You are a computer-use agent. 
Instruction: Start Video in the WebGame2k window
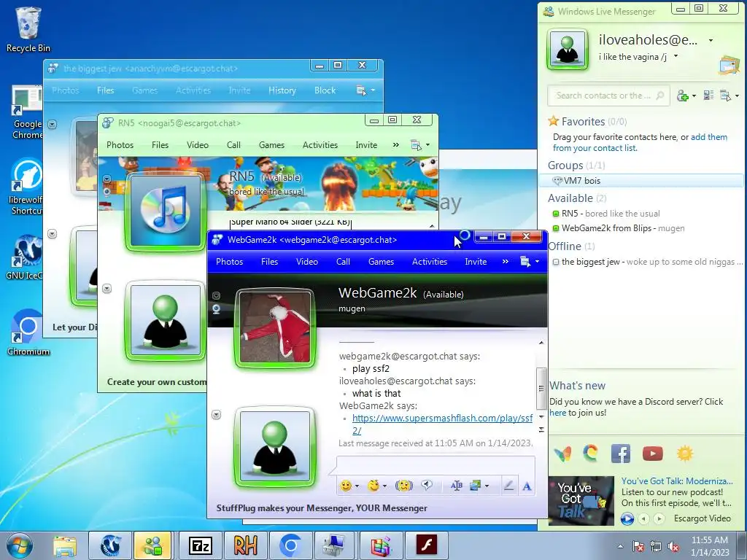pyautogui.click(x=307, y=262)
